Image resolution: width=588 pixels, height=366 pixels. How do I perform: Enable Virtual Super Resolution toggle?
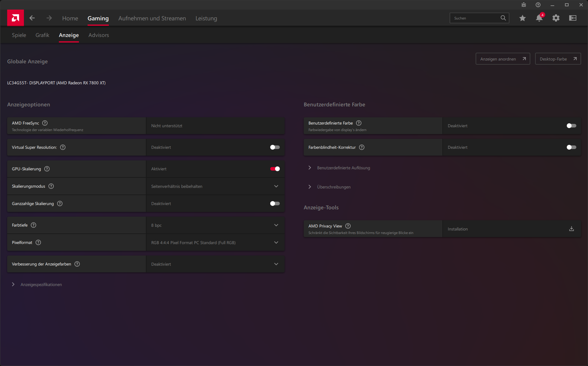pos(275,147)
